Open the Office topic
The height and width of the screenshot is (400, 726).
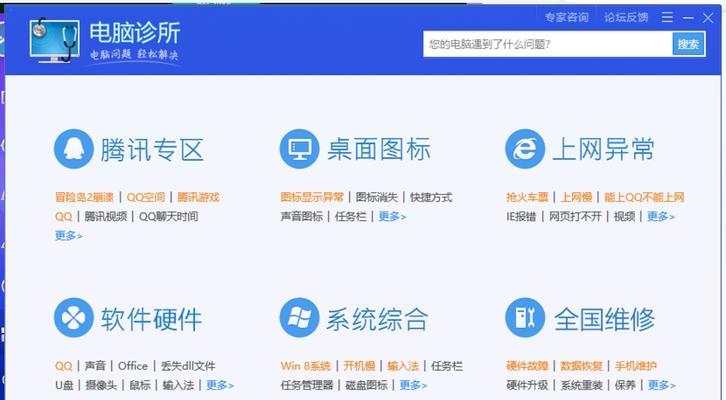click(133, 366)
